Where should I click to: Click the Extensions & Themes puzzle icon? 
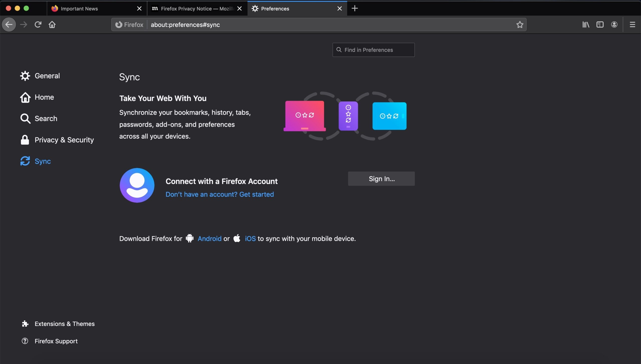tap(25, 323)
